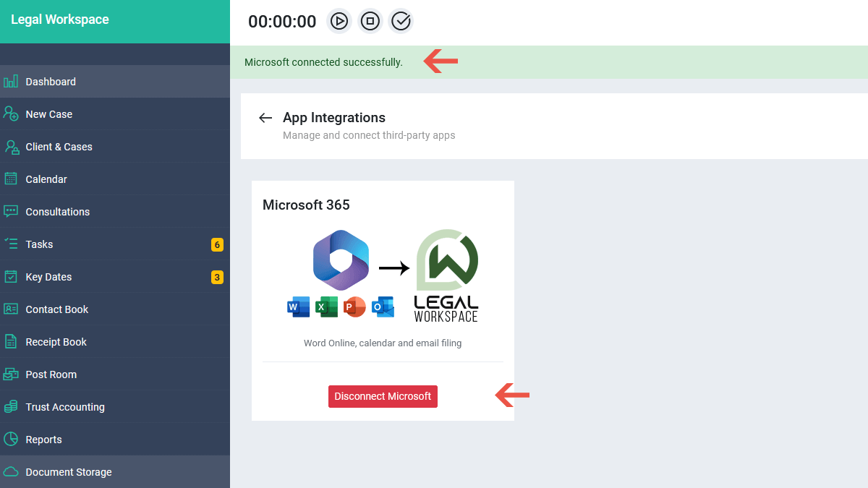Image resolution: width=868 pixels, height=488 pixels.
Task: Click the 'Microsoft connected successfully.' message
Action: (x=323, y=62)
